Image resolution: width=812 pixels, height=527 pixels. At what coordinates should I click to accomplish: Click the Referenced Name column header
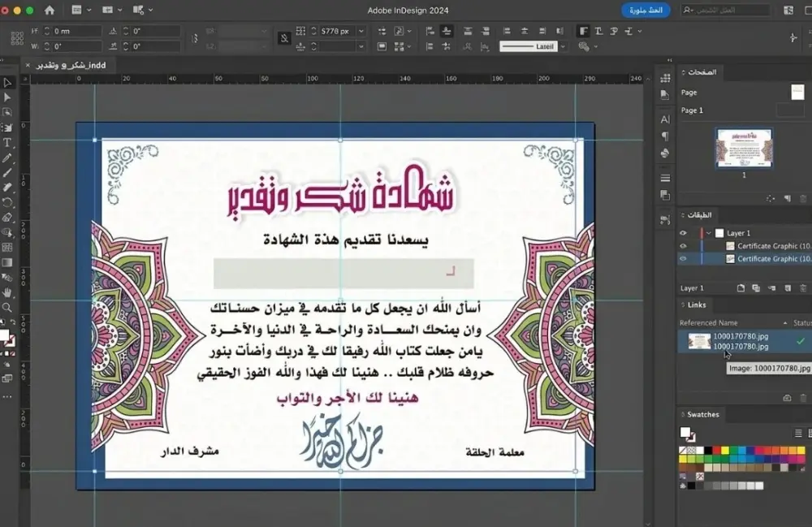708,322
